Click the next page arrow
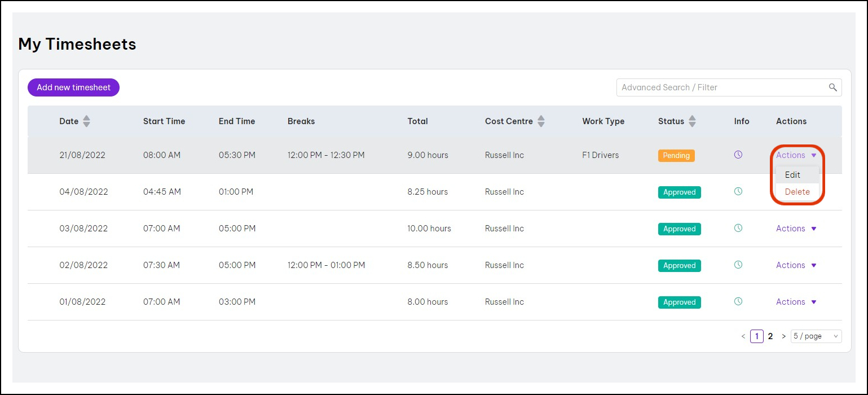Image resolution: width=868 pixels, height=395 pixels. pos(783,336)
